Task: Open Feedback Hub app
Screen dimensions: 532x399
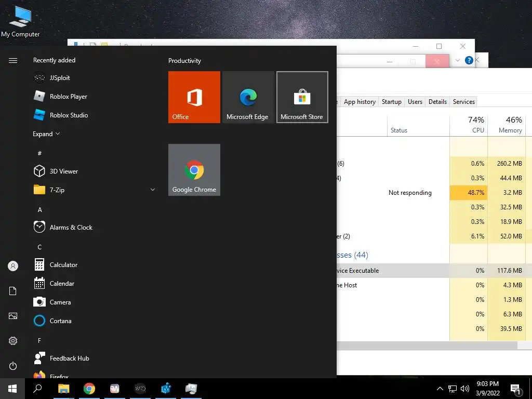Action: (x=95, y=358)
